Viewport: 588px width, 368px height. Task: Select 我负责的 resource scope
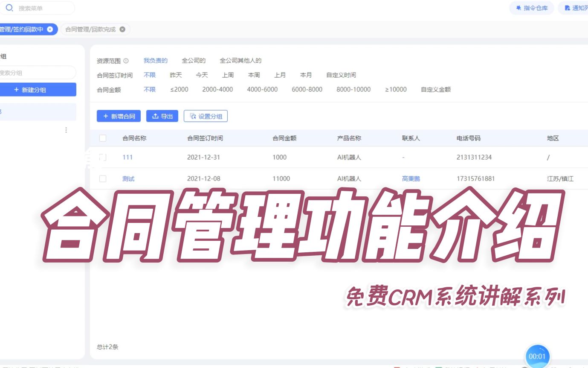(156, 61)
